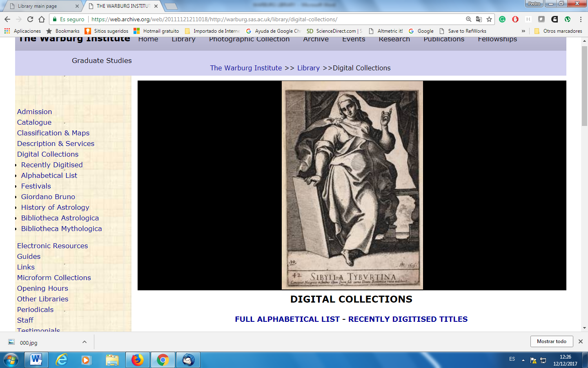Launch Internet Explorer from taskbar

click(61, 360)
